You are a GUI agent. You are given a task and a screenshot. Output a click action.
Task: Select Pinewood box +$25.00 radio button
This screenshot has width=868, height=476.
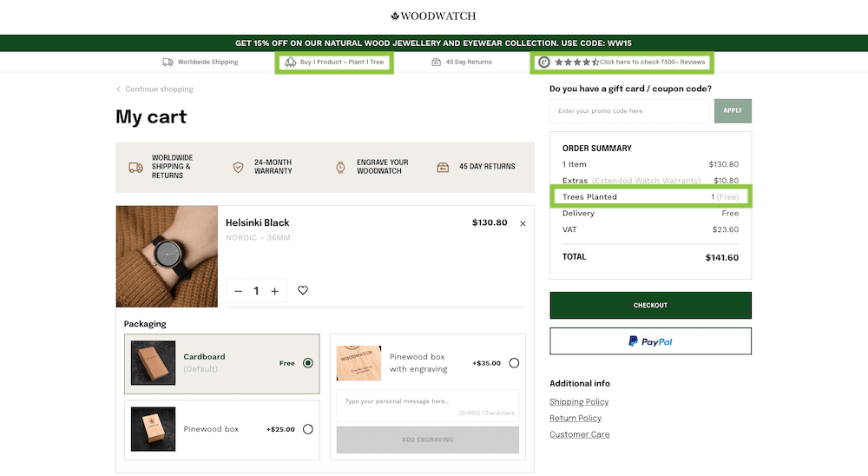click(308, 429)
